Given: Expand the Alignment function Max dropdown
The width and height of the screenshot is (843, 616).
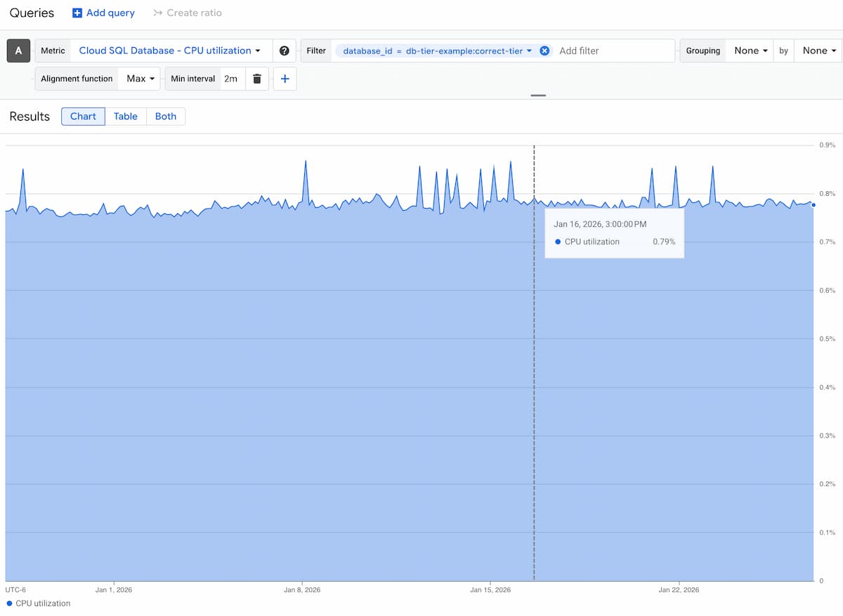Looking at the screenshot, I should pyautogui.click(x=140, y=79).
